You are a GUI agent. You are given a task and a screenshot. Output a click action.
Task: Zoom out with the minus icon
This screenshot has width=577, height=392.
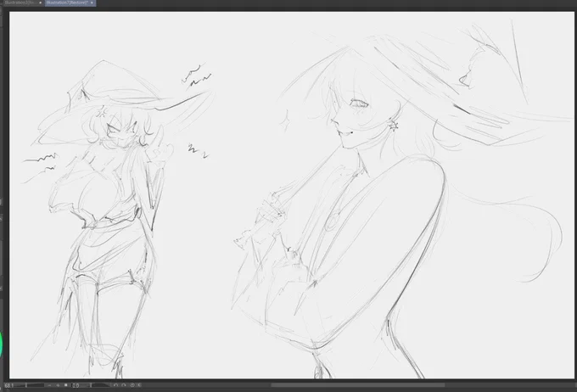tap(49, 385)
